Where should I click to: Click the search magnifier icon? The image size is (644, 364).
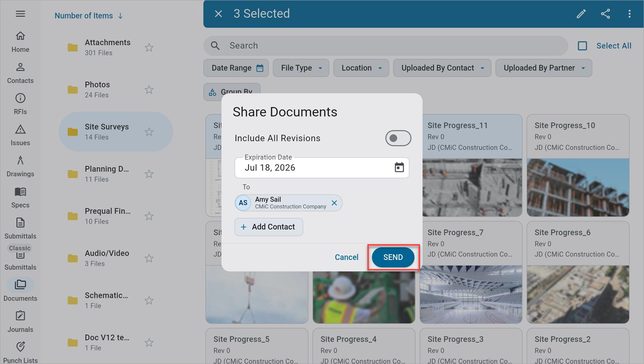tap(215, 46)
